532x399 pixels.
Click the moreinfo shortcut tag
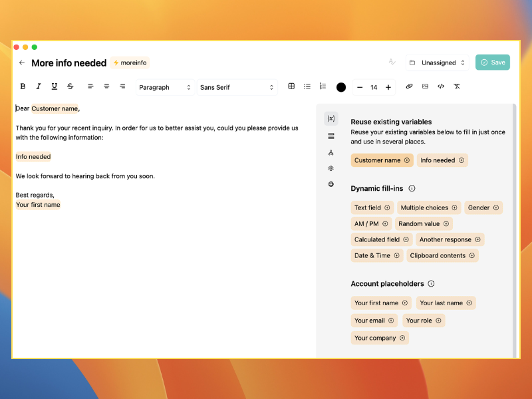[x=130, y=63]
